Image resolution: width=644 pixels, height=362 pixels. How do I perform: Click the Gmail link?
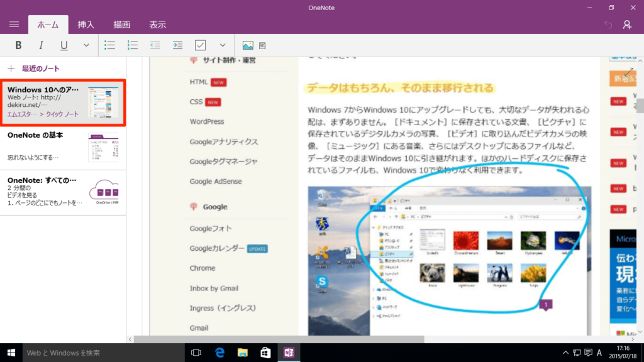point(199,328)
